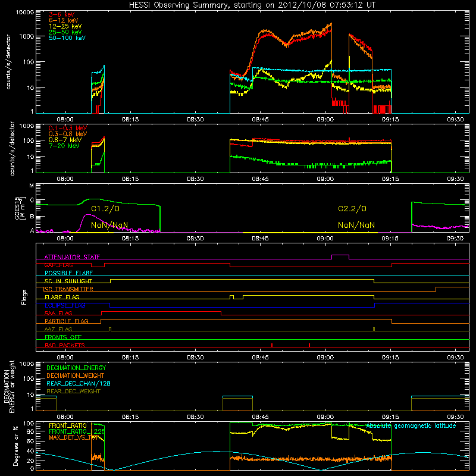Select the FRONTS_OFF flag label
476x476 pixels.
point(63,337)
